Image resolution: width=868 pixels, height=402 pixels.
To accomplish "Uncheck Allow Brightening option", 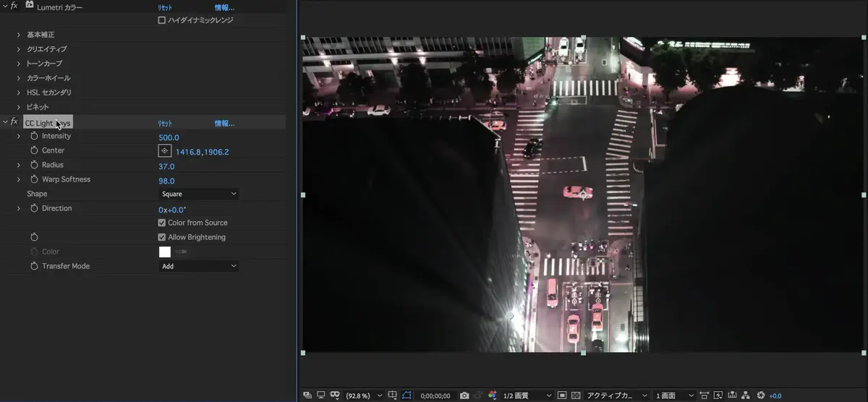I will click(x=162, y=237).
